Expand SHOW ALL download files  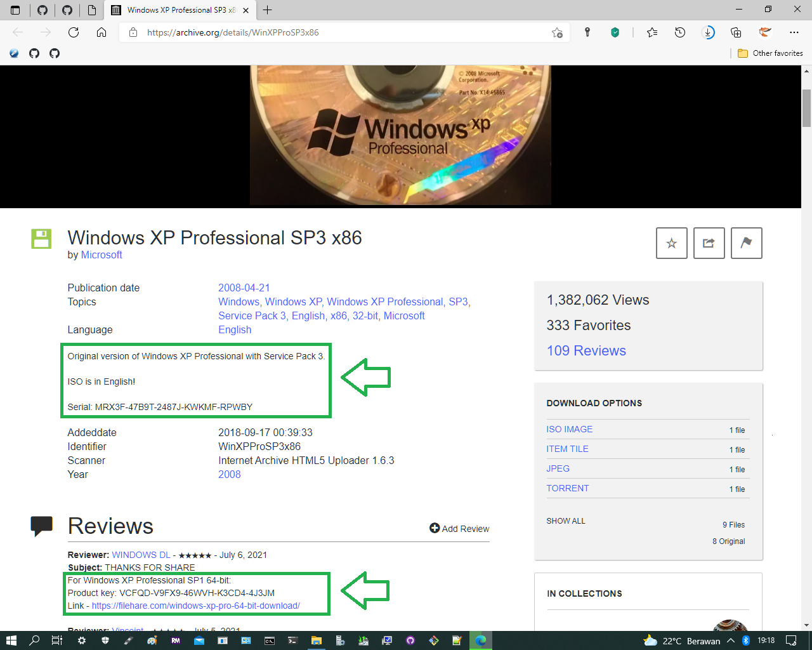[x=566, y=521]
